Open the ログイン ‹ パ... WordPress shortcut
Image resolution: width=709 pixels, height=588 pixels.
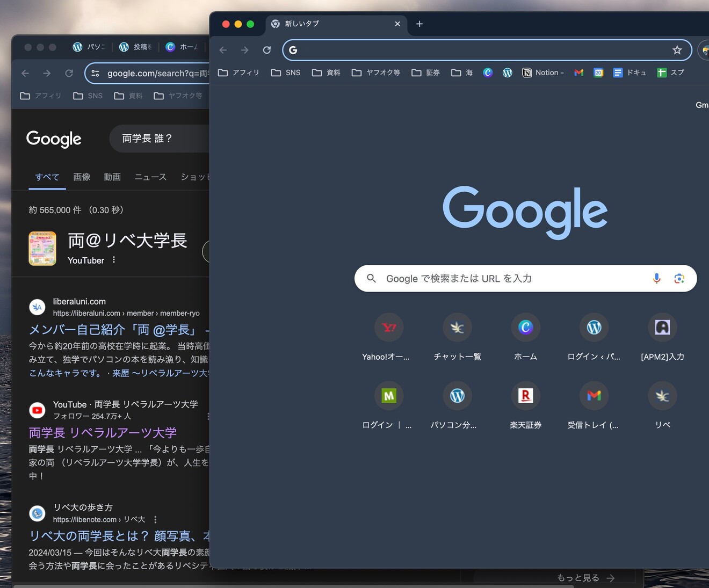coord(594,337)
